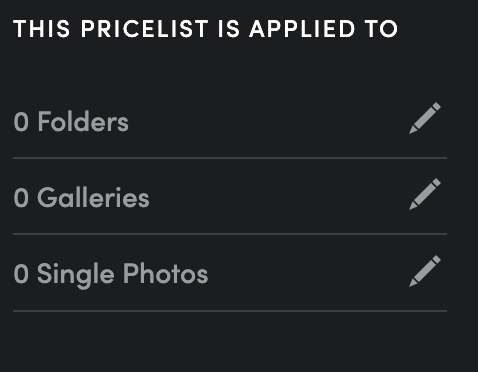Edit single photos this pricelist applies to

pyautogui.click(x=425, y=271)
